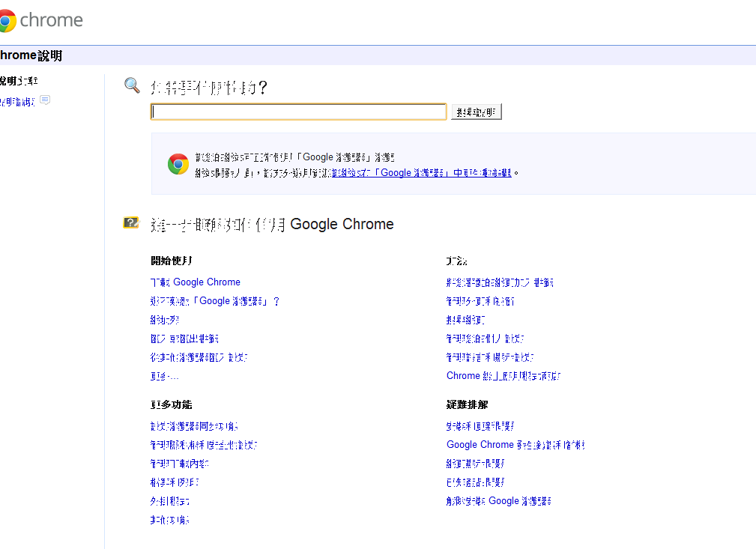The image size is (756, 549).
Task: Open the first link under 更多功能
Action: point(194,426)
